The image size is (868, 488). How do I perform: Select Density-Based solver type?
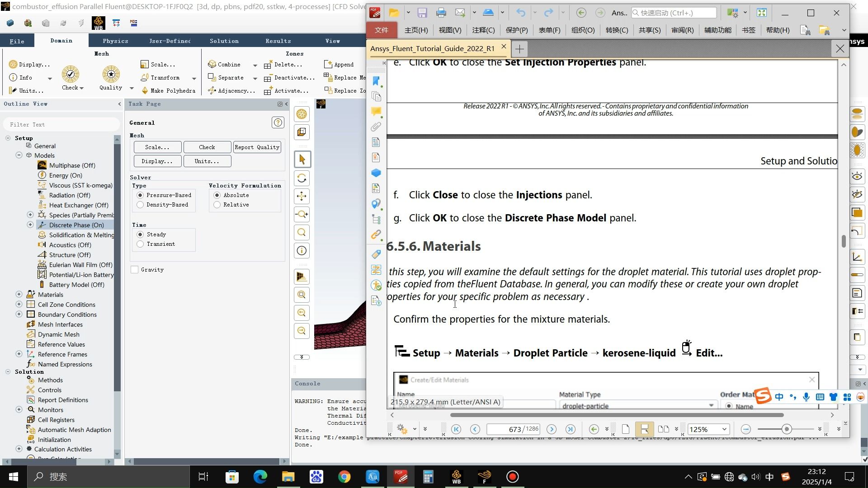click(x=140, y=205)
